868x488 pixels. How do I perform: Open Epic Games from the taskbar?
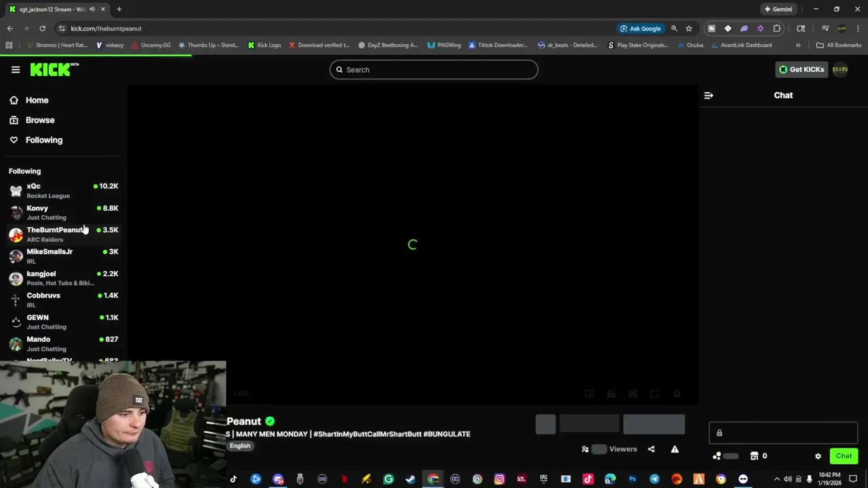[543, 479]
